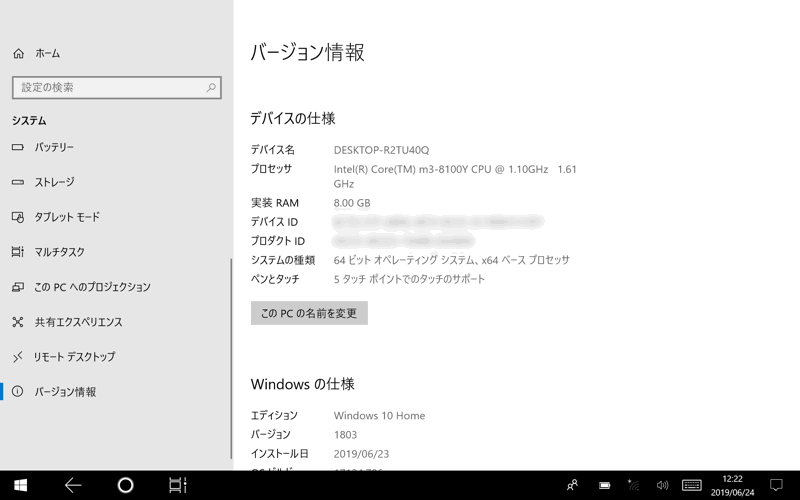Click the ホーム (Home) icon in the sidebar
Viewport: 800px width, 500px height.
coord(18,53)
